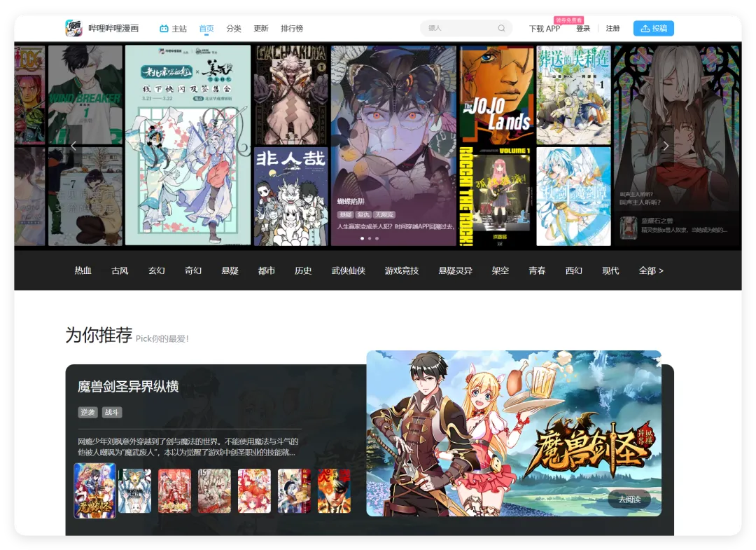Open the 魔兽剑圣 large banner image
Viewport: 756px width, 550px height.
point(514,433)
